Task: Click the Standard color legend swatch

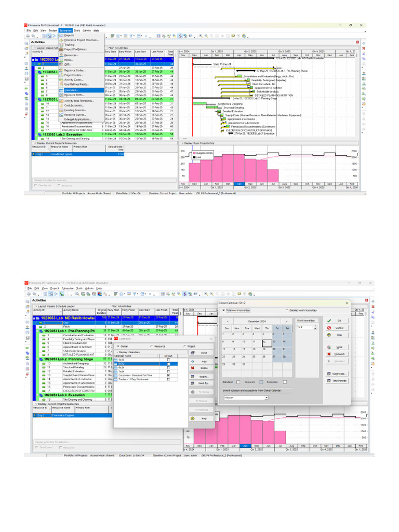Action: click(238, 382)
